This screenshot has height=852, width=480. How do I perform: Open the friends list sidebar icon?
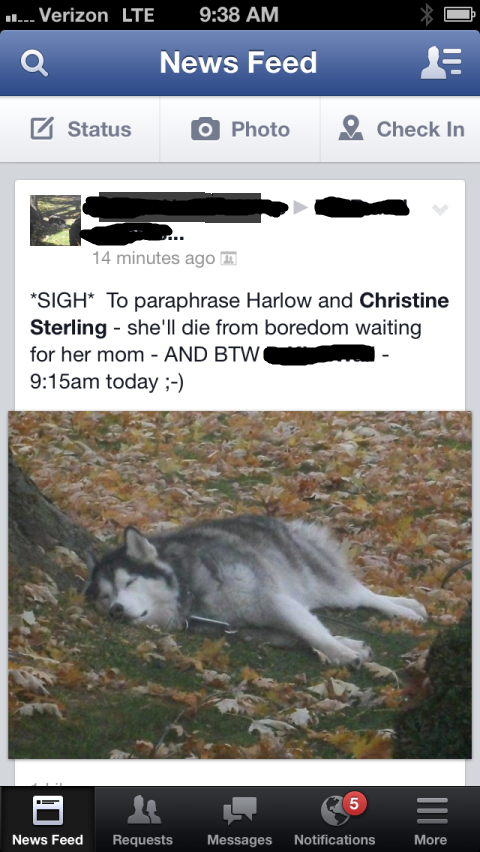pos(441,63)
